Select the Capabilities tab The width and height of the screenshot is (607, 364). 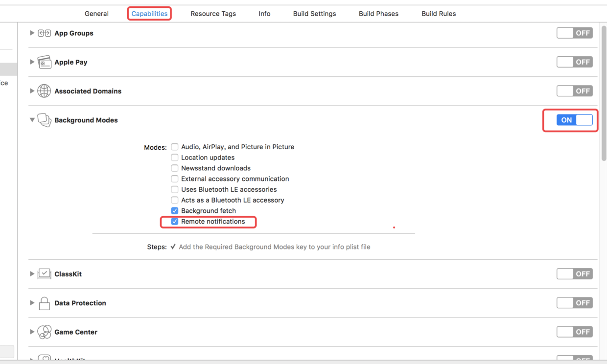149,14
